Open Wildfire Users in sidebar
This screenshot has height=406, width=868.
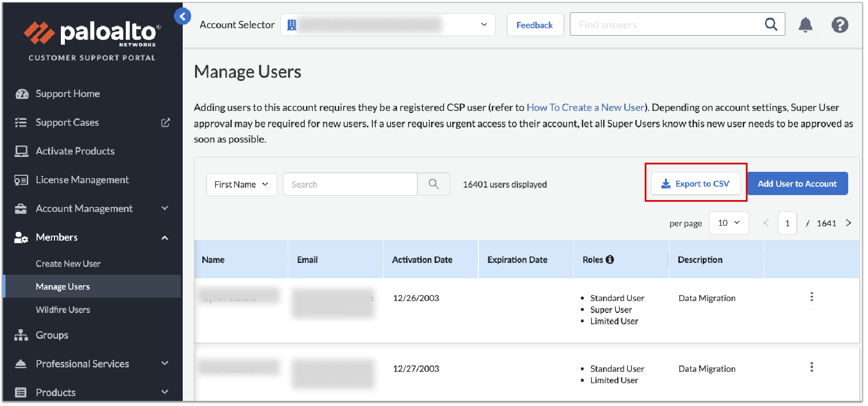63,309
